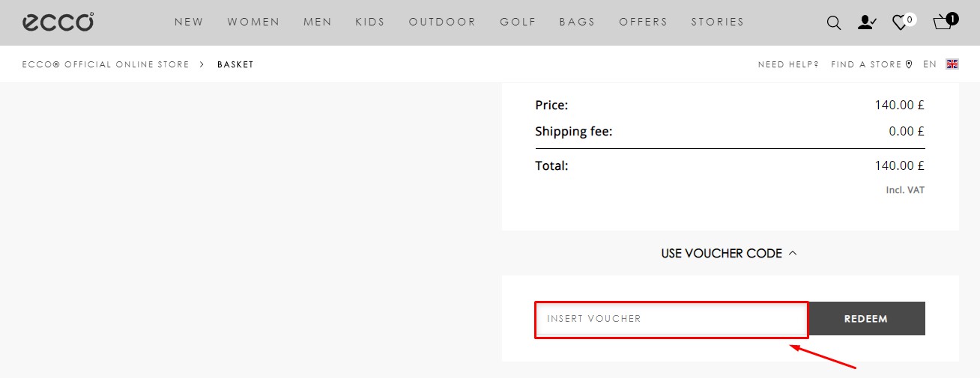Click the ECCO logo

coord(58,22)
